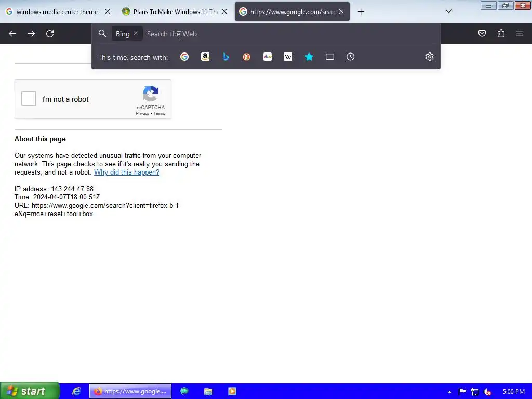Viewport: 532px width, 399px height.
Task: Click the network tray icon
Action: pyautogui.click(x=475, y=392)
